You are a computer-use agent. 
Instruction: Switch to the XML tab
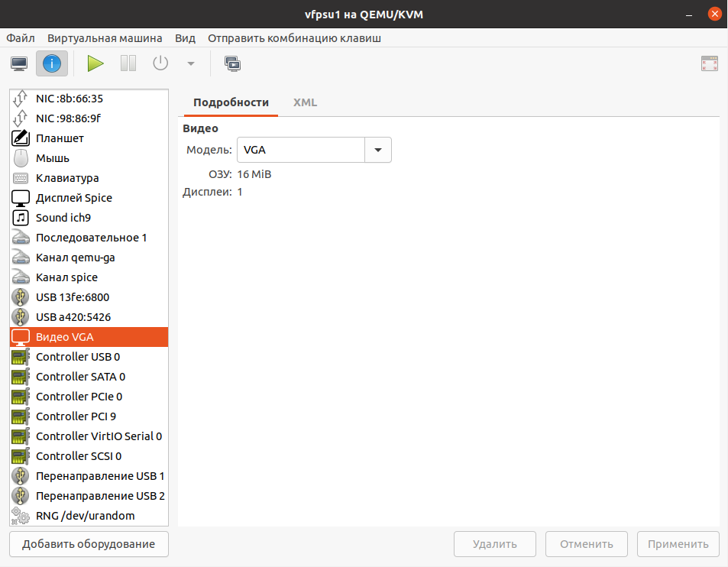point(305,102)
